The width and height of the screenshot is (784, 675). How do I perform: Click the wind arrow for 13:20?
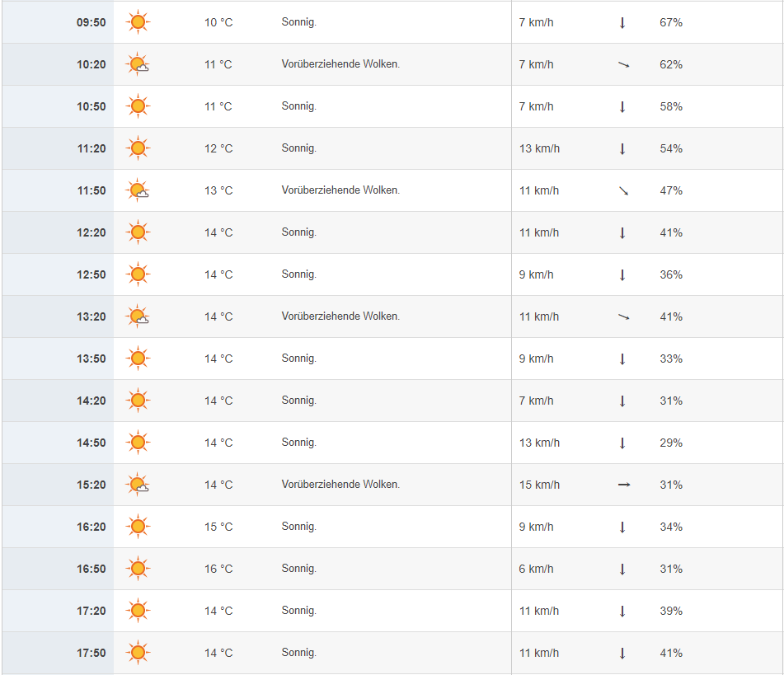point(623,316)
